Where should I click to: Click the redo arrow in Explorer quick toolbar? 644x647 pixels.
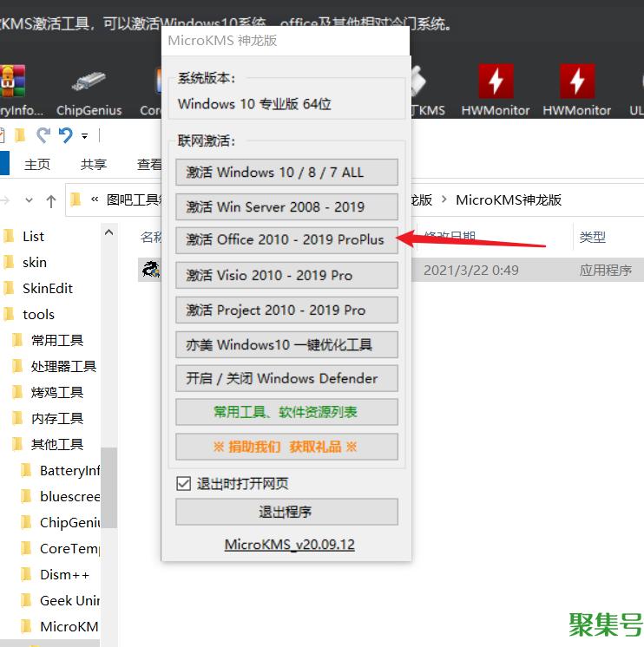pos(43,135)
